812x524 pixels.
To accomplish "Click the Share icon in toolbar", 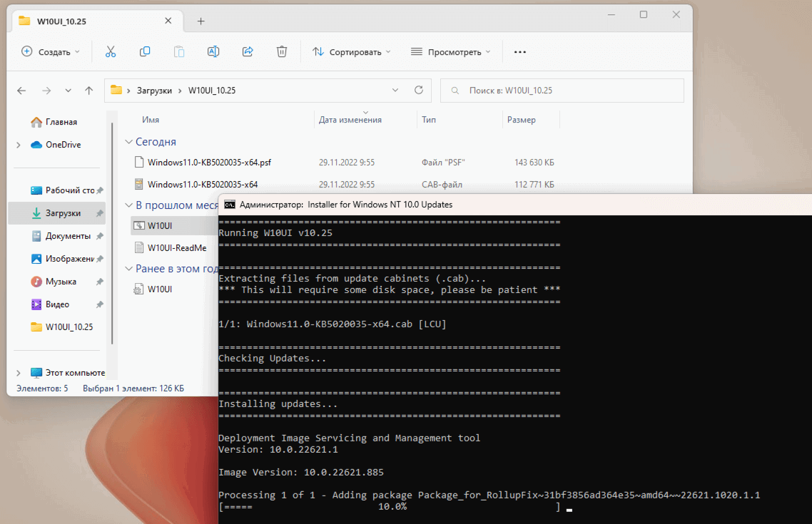I will [248, 52].
